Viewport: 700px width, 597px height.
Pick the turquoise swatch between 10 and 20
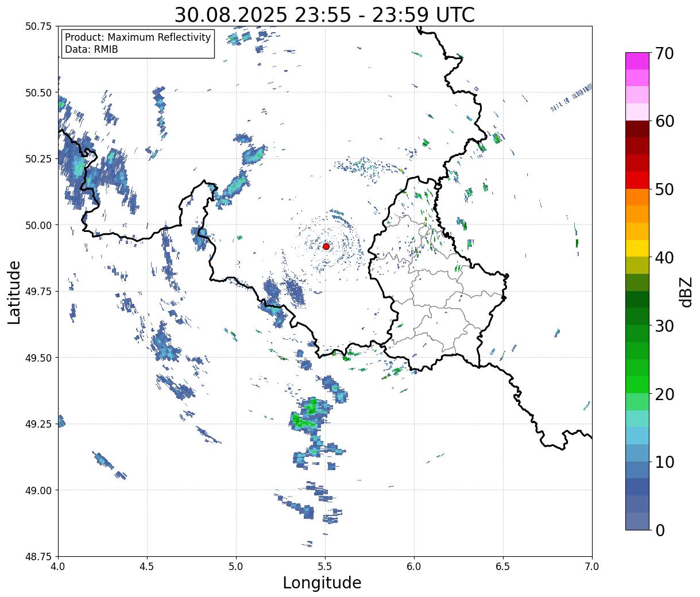coord(637,419)
